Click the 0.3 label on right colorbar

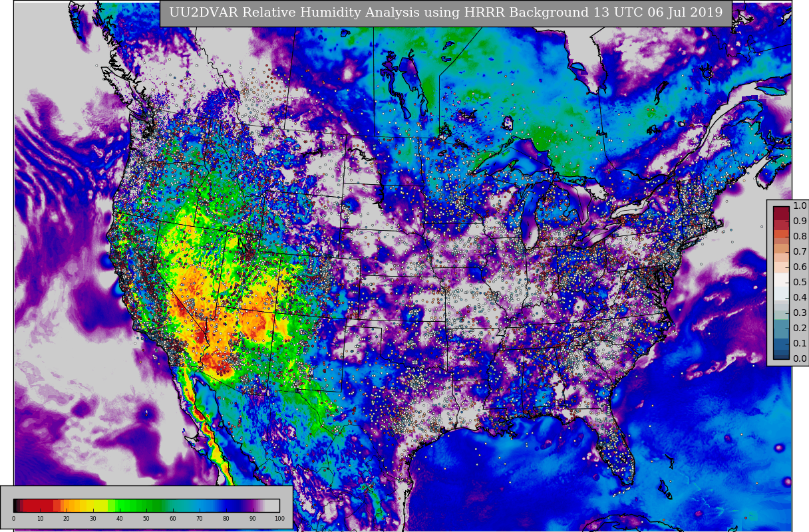pos(800,313)
